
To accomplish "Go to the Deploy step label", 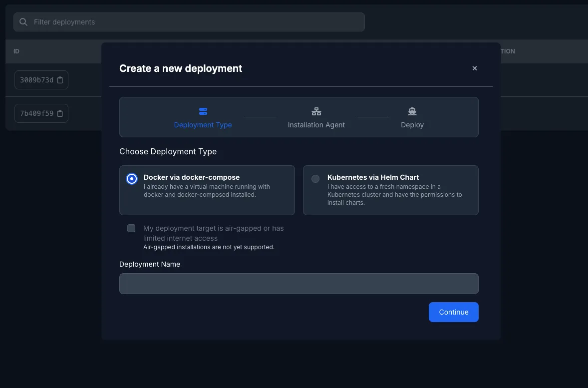I will pyautogui.click(x=412, y=125).
